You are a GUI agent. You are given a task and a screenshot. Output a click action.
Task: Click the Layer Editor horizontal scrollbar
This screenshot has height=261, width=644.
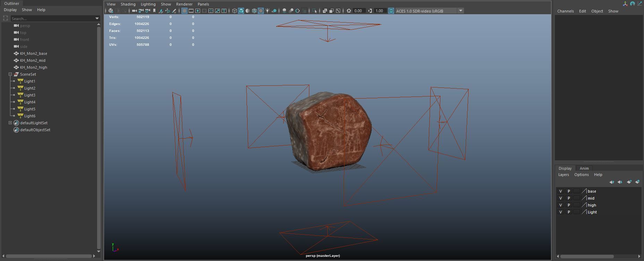(x=587, y=256)
